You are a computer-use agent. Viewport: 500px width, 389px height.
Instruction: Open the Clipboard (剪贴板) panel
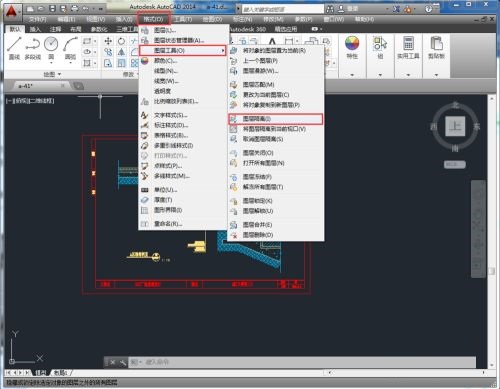(x=436, y=47)
